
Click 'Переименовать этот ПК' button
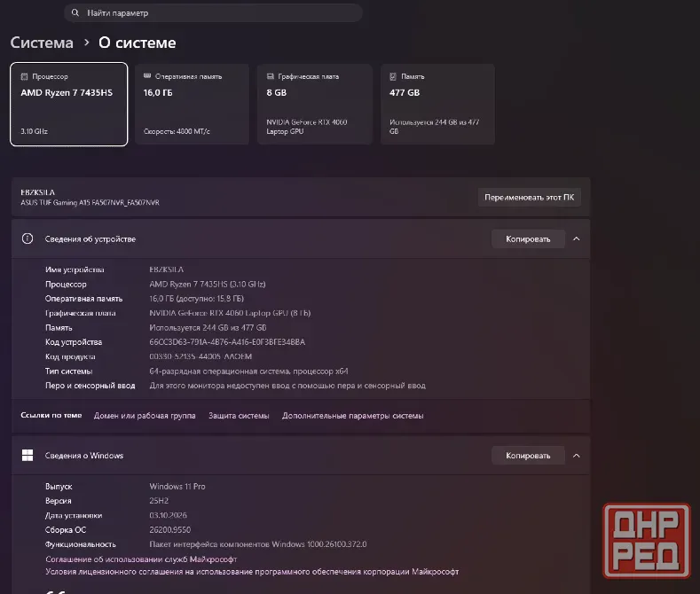coord(530,197)
